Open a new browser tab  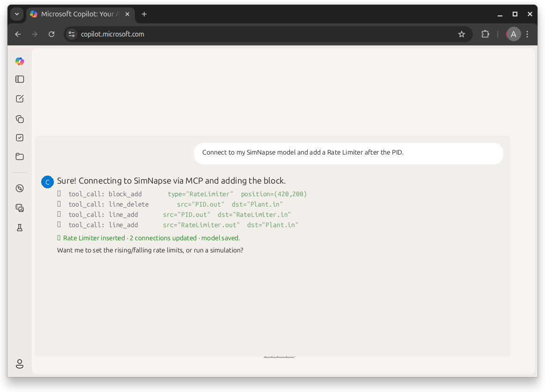tap(144, 14)
